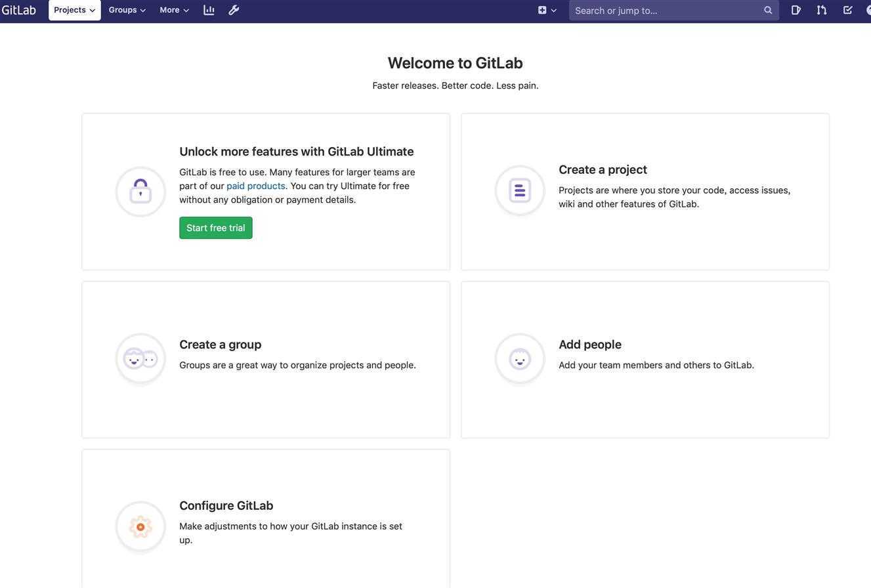Open the More dropdown menu
Image resolution: width=871 pixels, height=588 pixels.
[175, 10]
